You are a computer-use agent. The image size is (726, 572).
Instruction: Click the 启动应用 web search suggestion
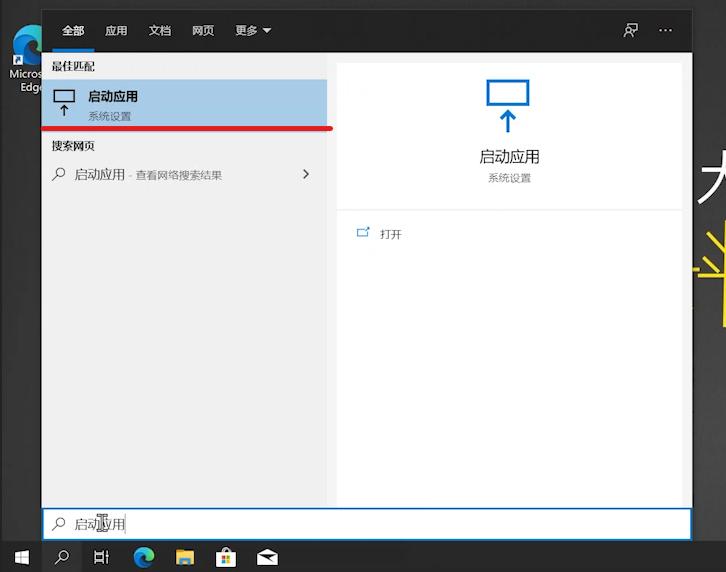150,174
